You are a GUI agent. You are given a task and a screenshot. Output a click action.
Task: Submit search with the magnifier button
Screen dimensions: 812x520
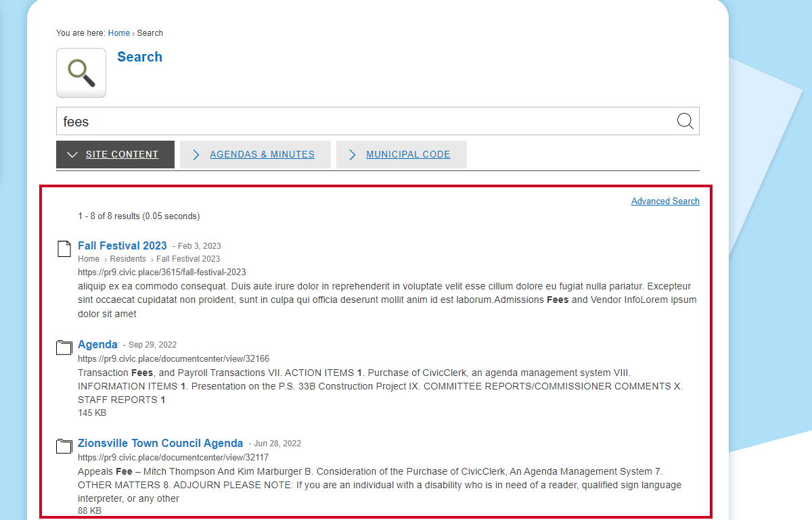(685, 121)
